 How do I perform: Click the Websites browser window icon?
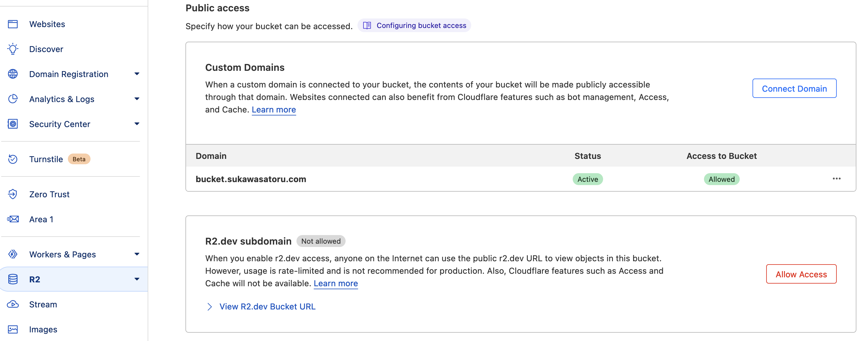13,24
